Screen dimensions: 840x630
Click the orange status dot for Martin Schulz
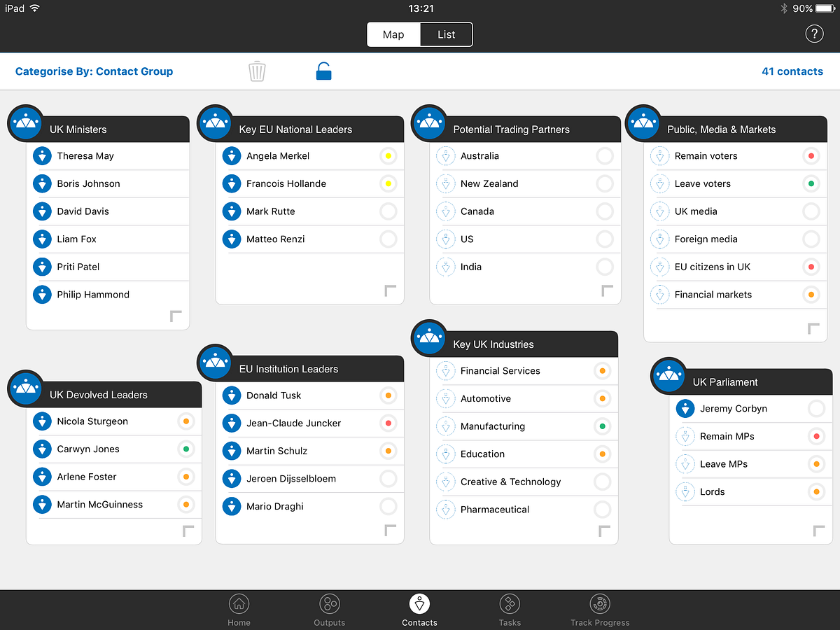tap(388, 451)
